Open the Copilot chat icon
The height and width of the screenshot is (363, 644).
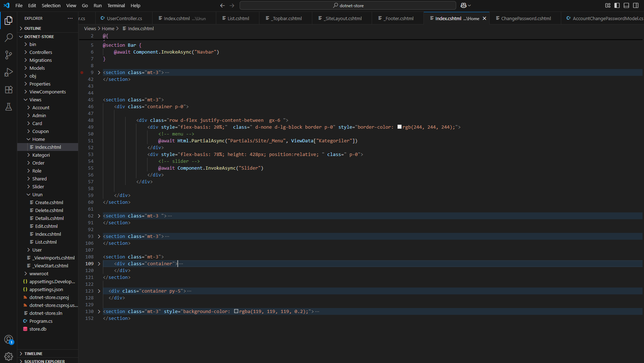463,5
